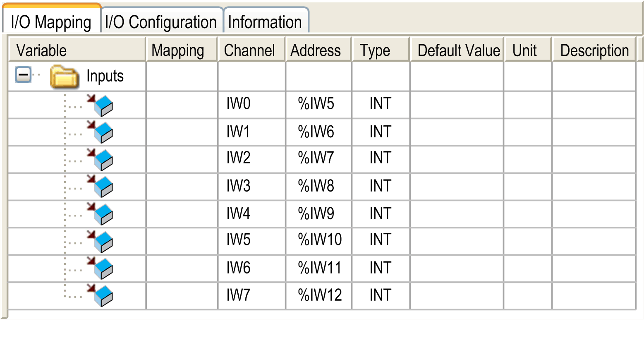Switch to the I/O Configuration tab

click(x=161, y=22)
